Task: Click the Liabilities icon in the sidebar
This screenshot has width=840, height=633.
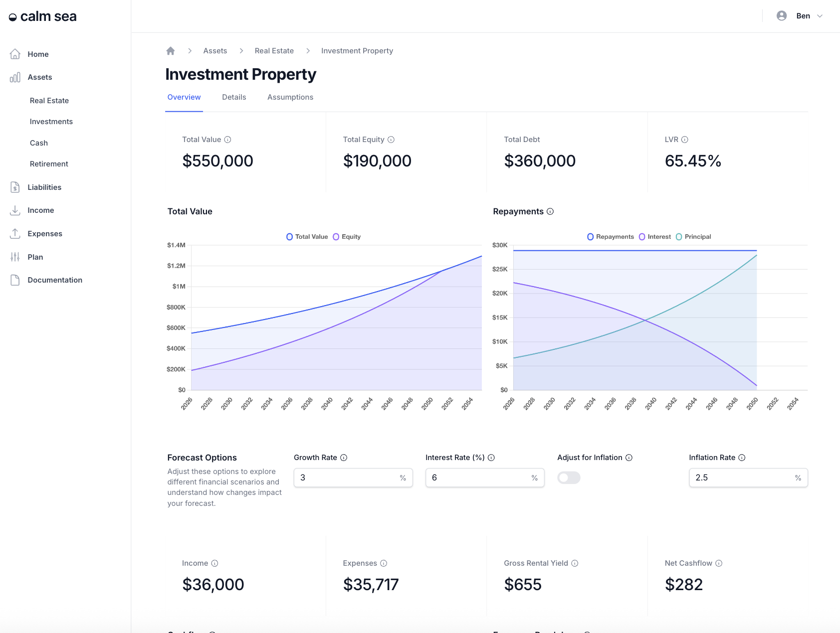Action: coord(15,187)
